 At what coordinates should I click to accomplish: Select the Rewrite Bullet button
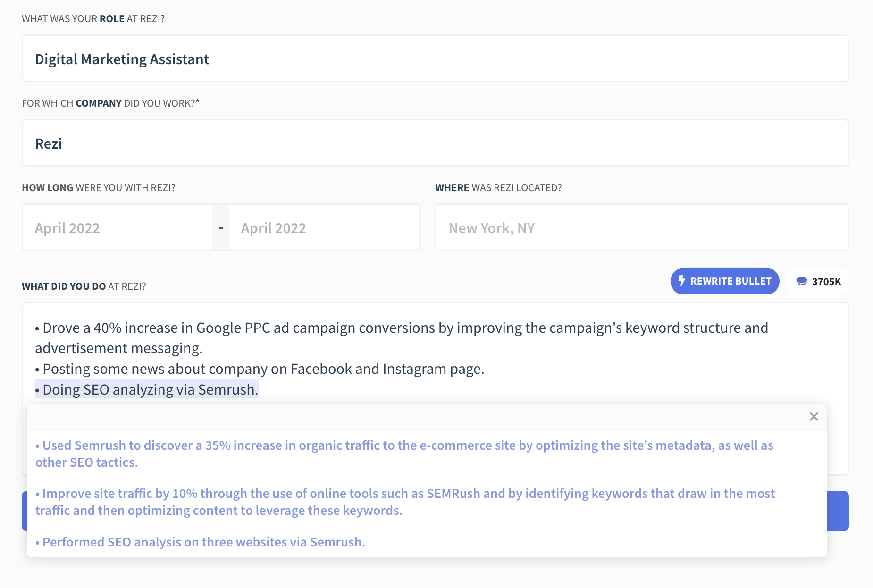pos(724,281)
